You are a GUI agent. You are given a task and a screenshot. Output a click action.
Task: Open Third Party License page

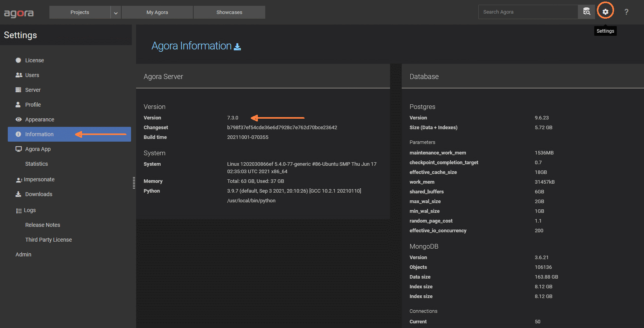49,240
